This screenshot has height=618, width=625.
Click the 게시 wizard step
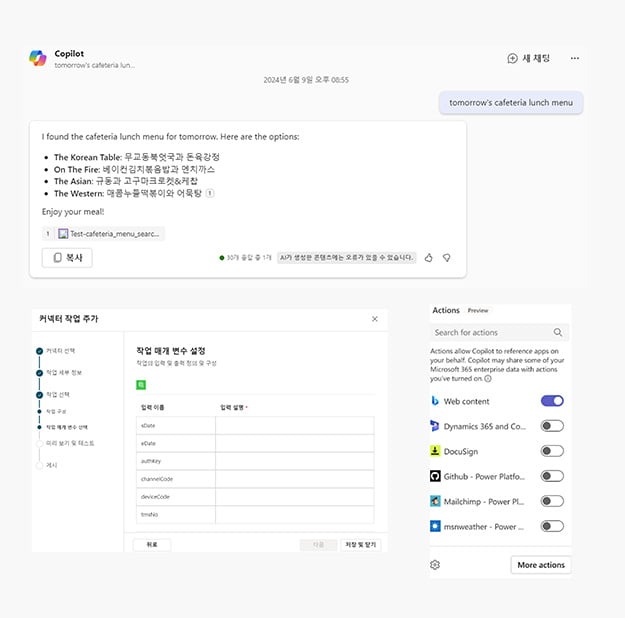(47, 465)
